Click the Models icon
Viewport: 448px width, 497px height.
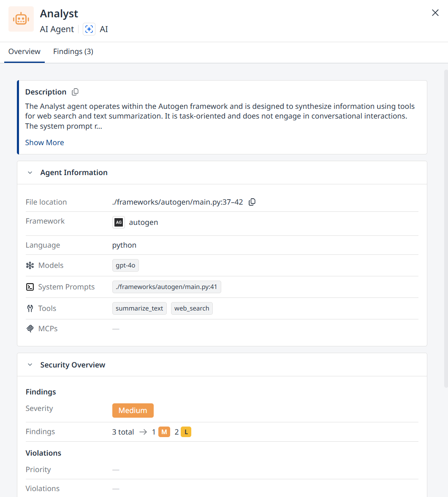[30, 265]
